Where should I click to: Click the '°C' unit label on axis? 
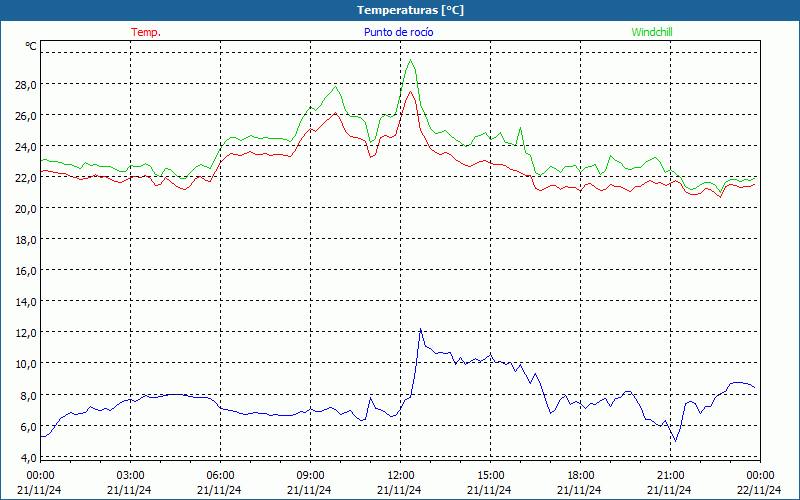click(31, 46)
